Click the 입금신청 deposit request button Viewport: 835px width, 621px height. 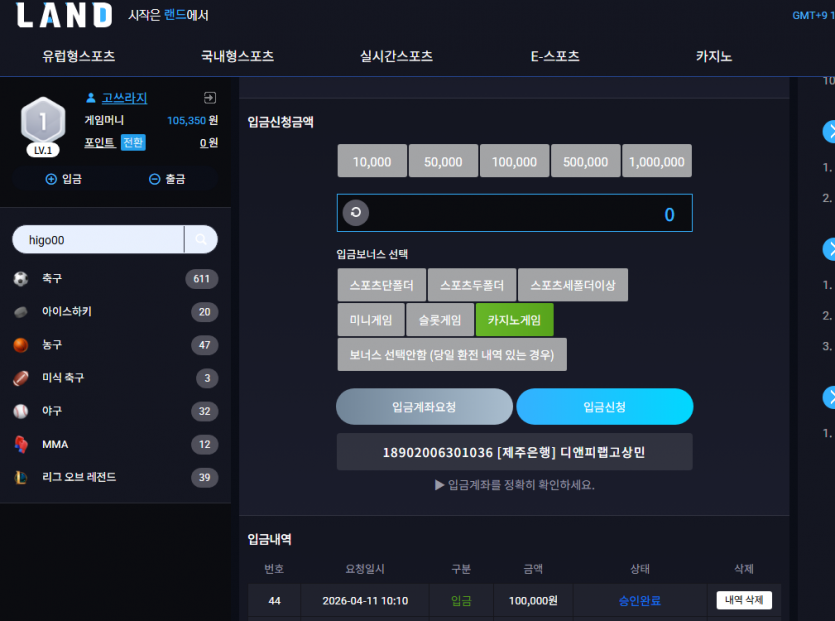[x=604, y=406]
